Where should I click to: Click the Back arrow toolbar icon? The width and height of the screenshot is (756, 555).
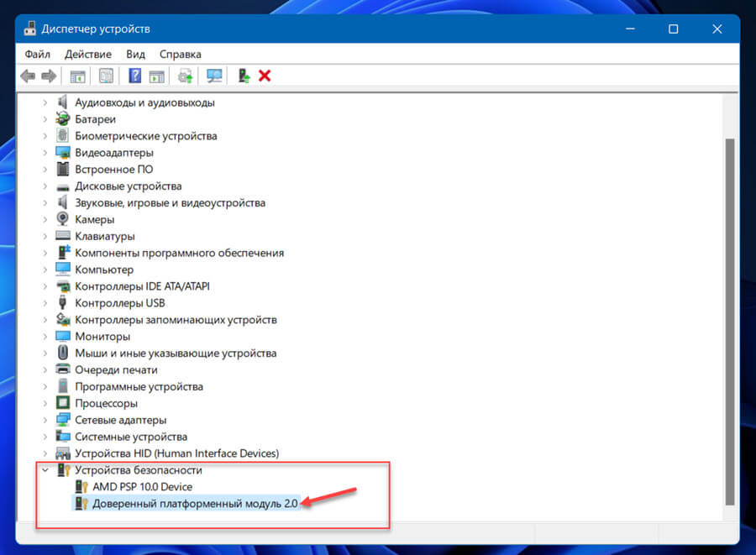coord(28,76)
